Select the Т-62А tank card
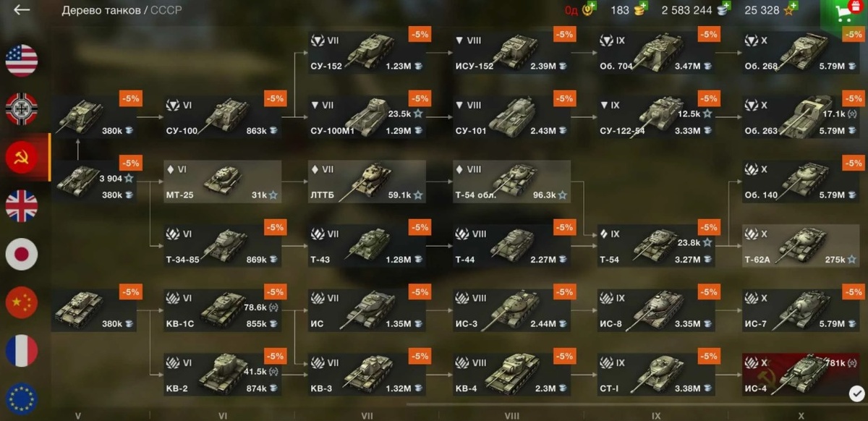Viewport: 868px width, 421px height. click(x=801, y=246)
